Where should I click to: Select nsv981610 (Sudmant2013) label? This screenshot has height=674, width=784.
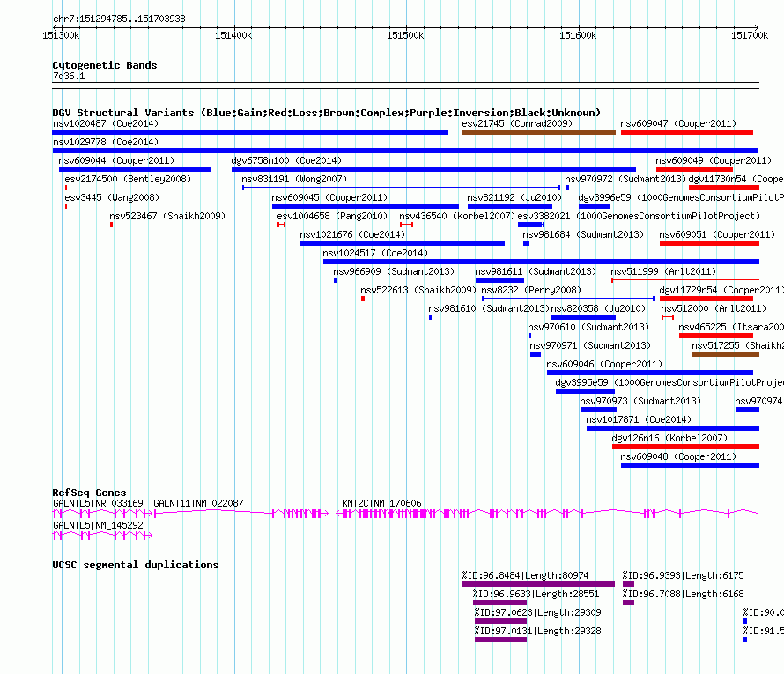489,308
